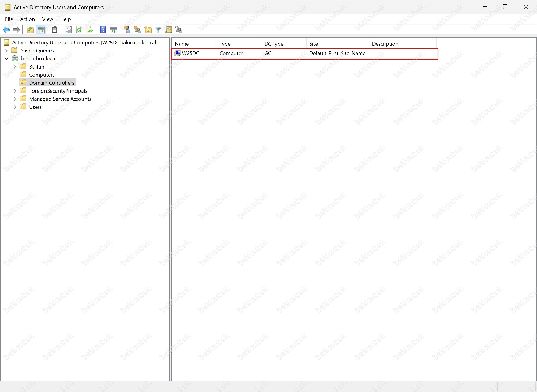Refresh the view with green arrow icon
Viewport: 537px width, 392px height.
[79, 30]
